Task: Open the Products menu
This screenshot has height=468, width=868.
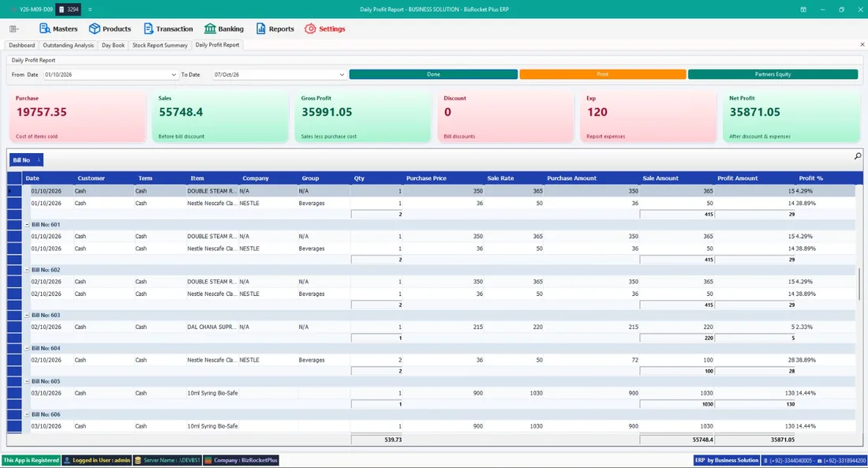Action: point(110,28)
